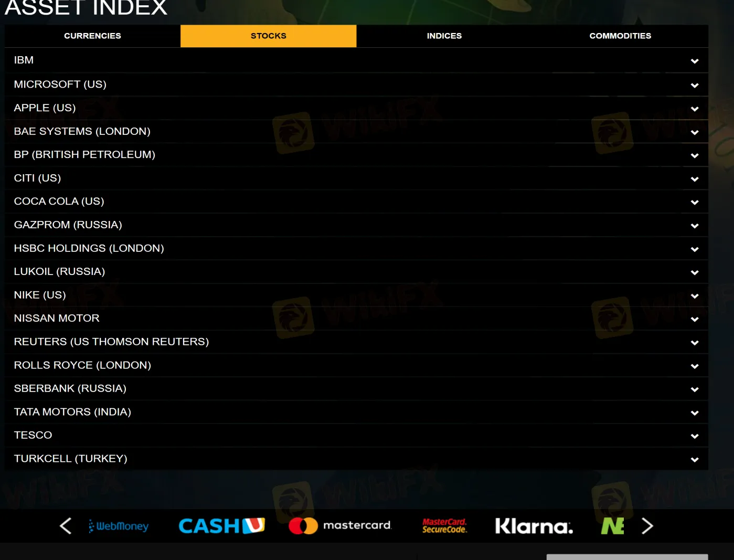Image resolution: width=734 pixels, height=560 pixels.
Task: Click the GAZPROM (RUSSIA) label
Action: click(68, 225)
